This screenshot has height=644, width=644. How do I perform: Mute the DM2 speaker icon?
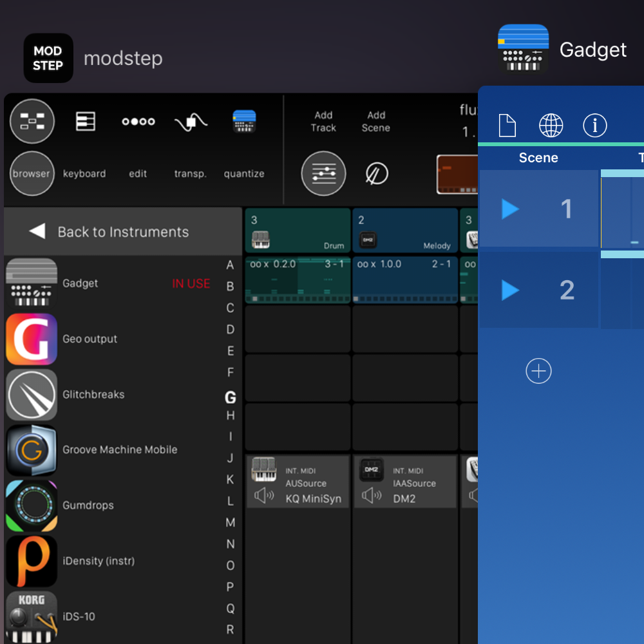pos(372,496)
